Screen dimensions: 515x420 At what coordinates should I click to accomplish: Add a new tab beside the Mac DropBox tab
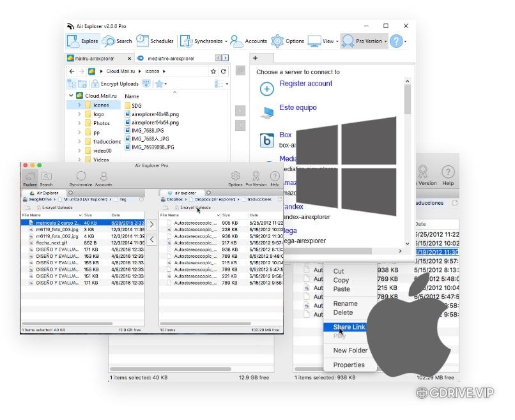click(208, 193)
